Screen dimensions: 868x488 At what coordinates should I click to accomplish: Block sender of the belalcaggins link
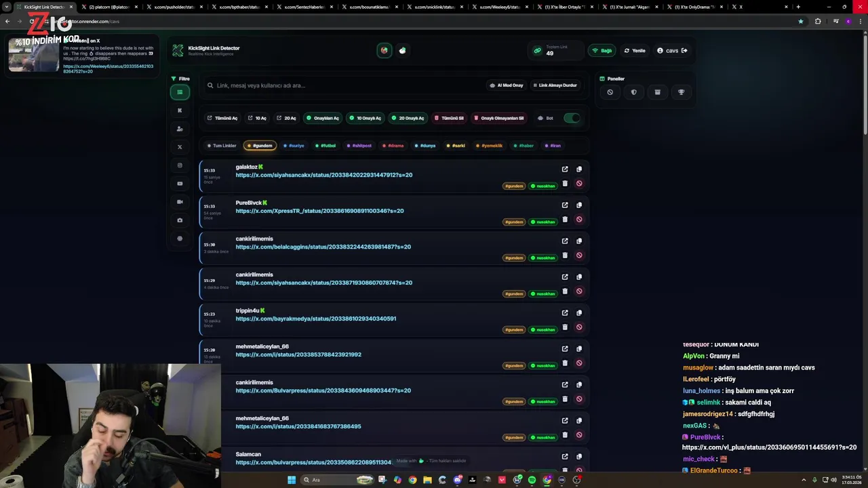pyautogui.click(x=579, y=255)
